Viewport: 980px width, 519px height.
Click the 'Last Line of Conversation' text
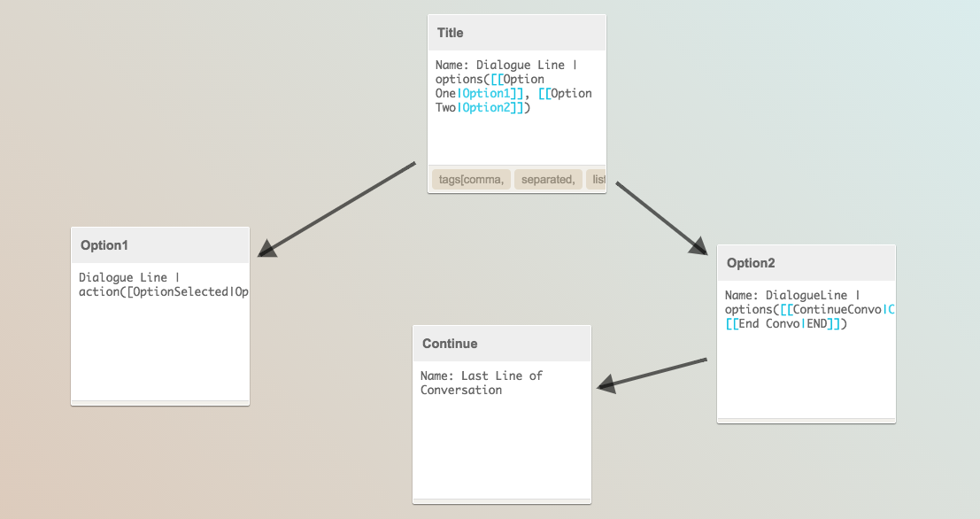coord(482,383)
